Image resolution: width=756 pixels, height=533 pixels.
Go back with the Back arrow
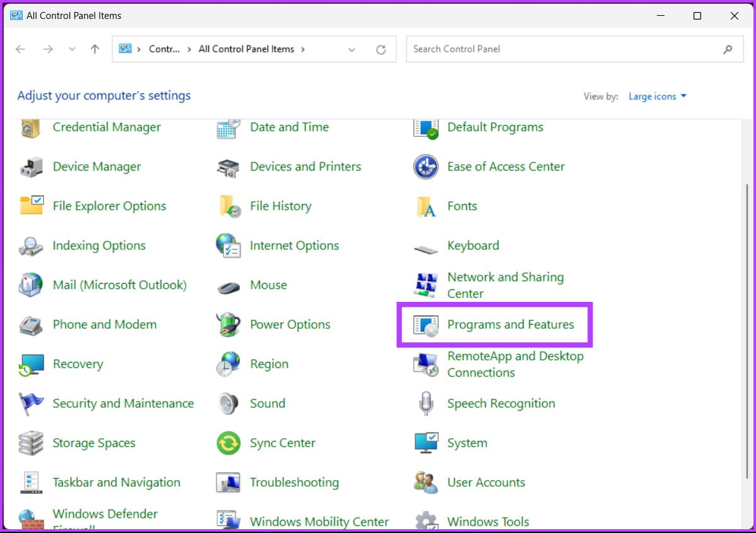pyautogui.click(x=20, y=49)
